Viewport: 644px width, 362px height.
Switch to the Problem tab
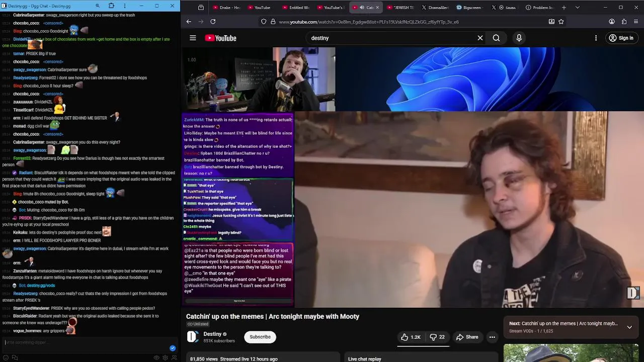(x=539, y=8)
